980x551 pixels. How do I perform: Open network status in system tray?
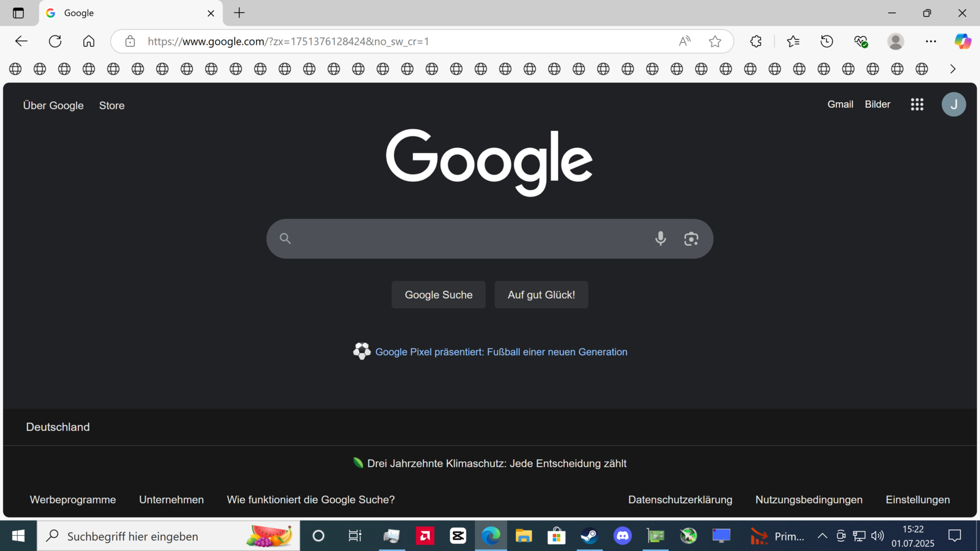pyautogui.click(x=859, y=536)
